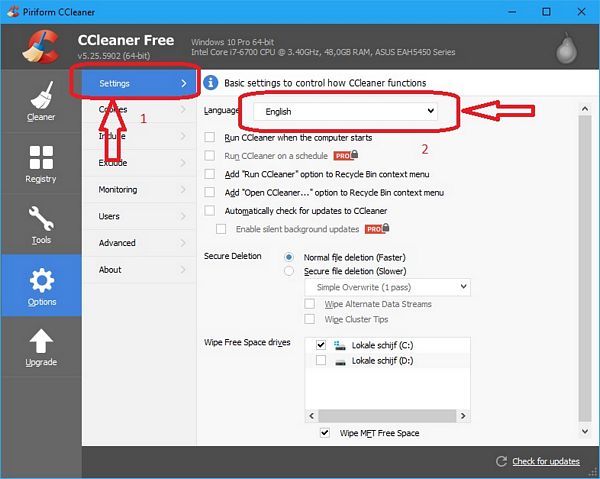Enable Run CCleaner when the computer starts
Screen dimensions: 600x479
pos(210,137)
